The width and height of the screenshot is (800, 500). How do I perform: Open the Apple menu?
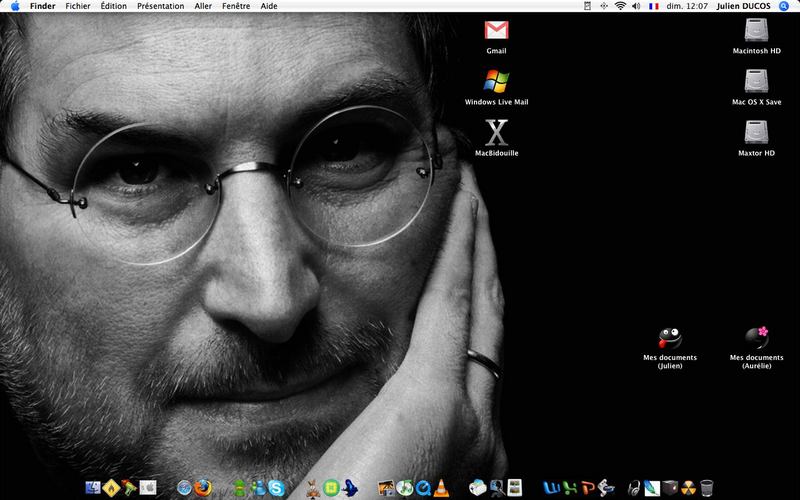pos(15,6)
